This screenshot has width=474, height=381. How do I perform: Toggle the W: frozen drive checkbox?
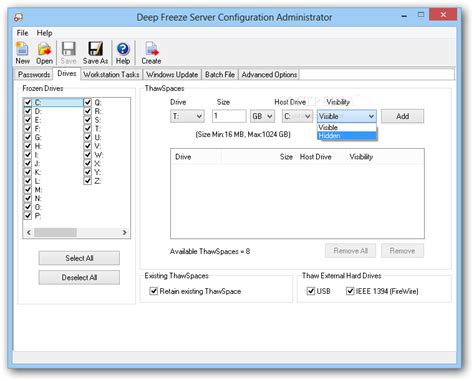pyautogui.click(x=88, y=155)
